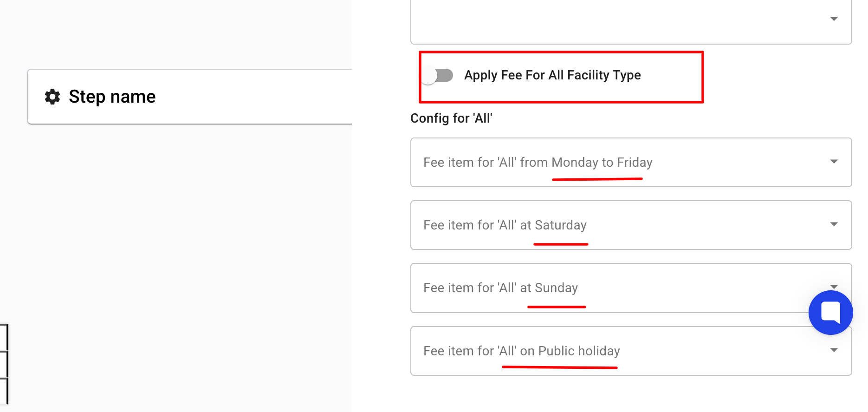Click the bottom partial cell at left edge
Viewport: 868px width, 412px height.
4,391
